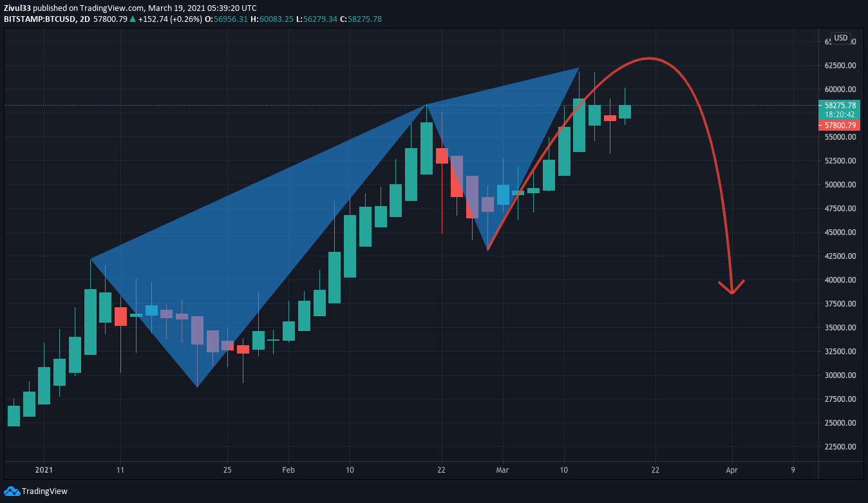Click the 25 date label on time axis
868x503 pixels.
coord(227,470)
